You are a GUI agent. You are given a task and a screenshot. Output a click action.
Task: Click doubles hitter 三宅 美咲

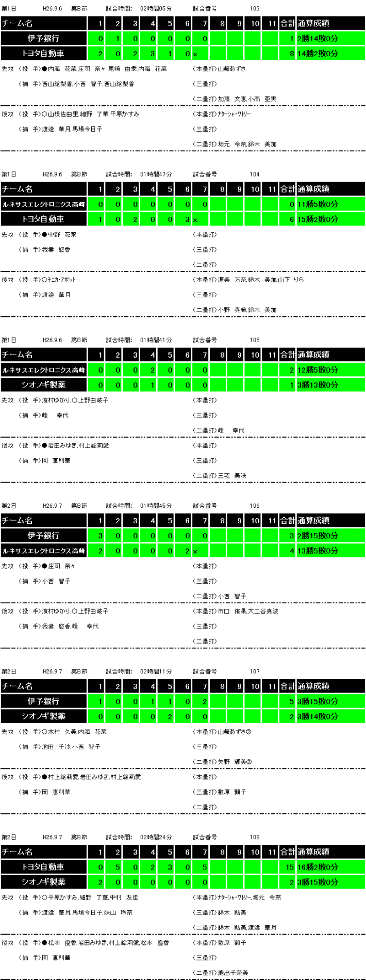pyautogui.click(x=232, y=476)
